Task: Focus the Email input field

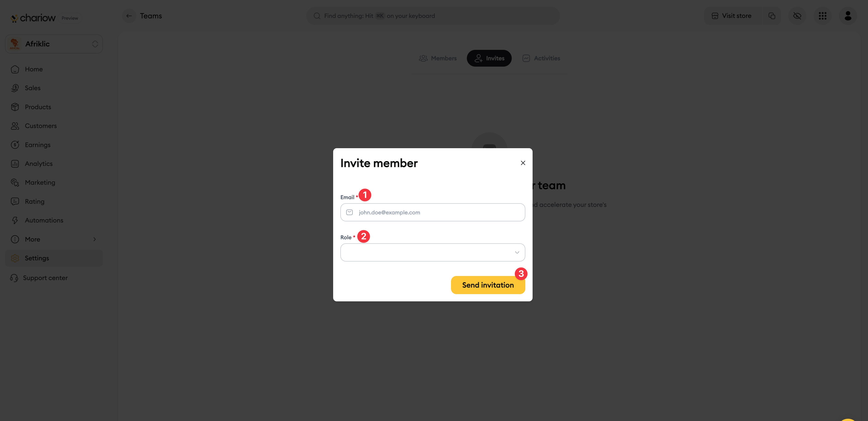Action: 433,212
